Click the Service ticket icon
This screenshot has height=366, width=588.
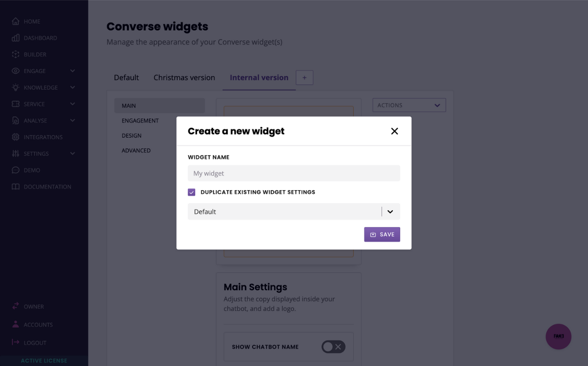pos(16,104)
